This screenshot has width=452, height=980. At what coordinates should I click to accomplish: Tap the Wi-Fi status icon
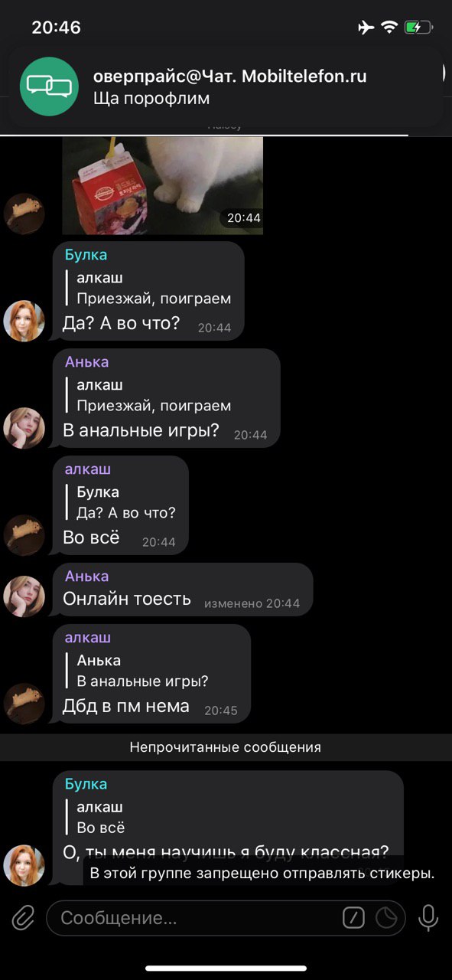pyautogui.click(x=389, y=28)
